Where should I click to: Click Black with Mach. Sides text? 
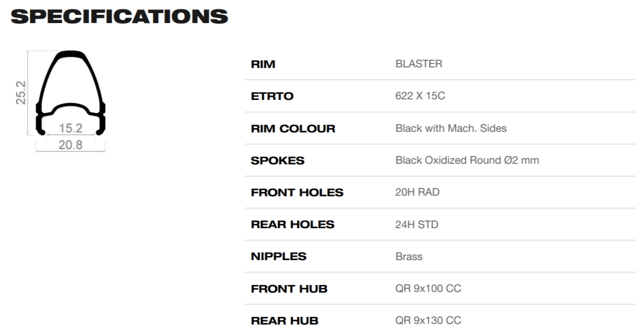[451, 128]
